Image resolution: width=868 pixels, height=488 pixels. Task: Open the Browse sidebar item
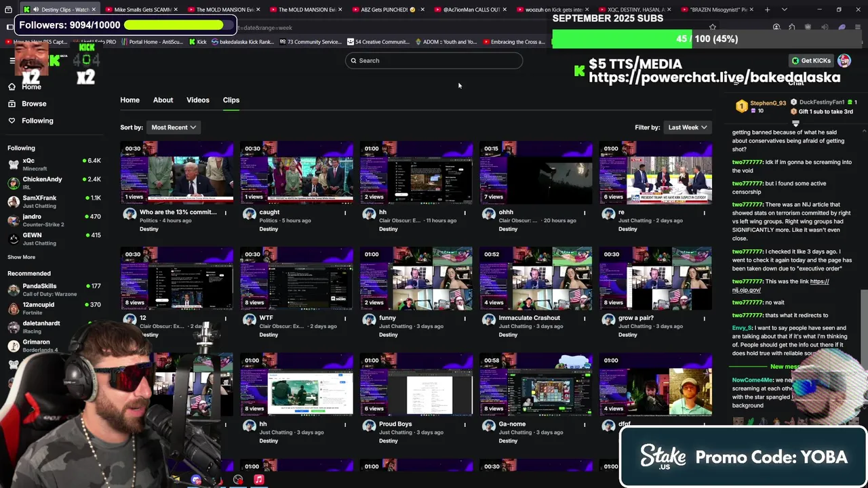[x=27, y=104]
